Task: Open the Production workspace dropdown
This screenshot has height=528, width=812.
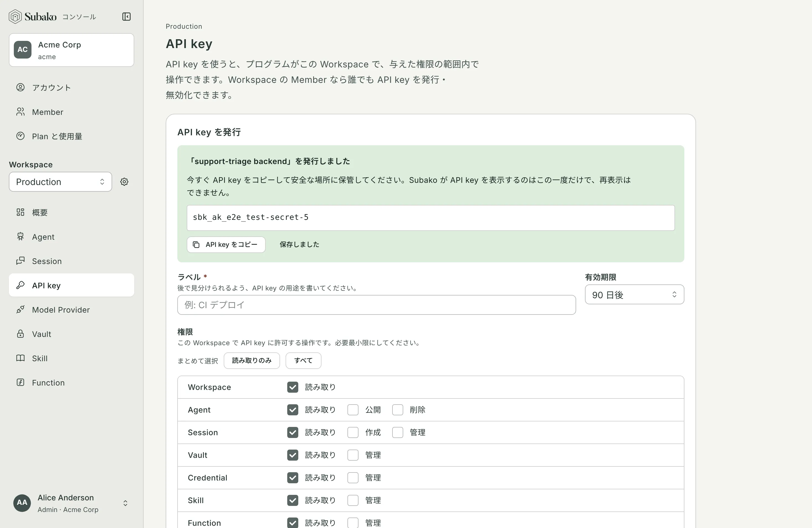Action: (60, 182)
